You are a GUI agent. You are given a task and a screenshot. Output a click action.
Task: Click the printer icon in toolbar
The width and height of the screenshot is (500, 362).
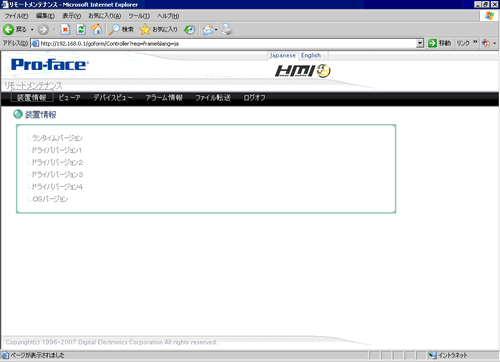tap(227, 30)
